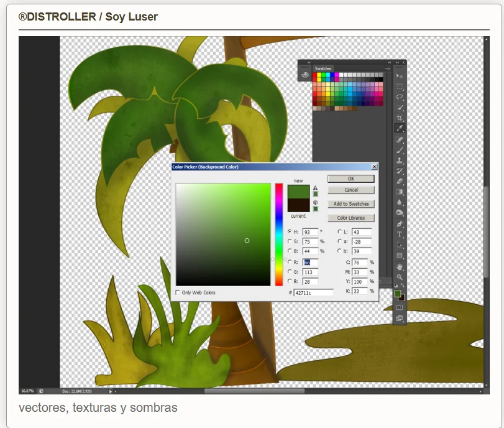The height and width of the screenshot is (428, 504).
Task: Select the Lab a radio button
Action: [x=340, y=241]
